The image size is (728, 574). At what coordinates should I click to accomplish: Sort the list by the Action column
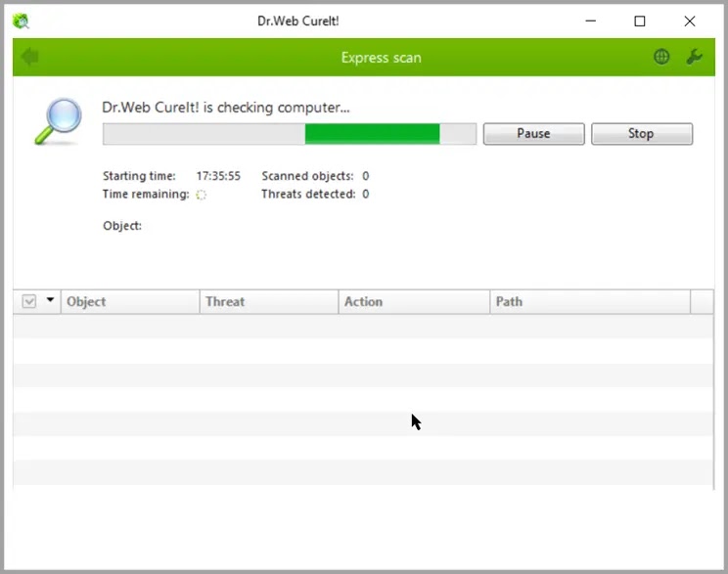point(414,301)
